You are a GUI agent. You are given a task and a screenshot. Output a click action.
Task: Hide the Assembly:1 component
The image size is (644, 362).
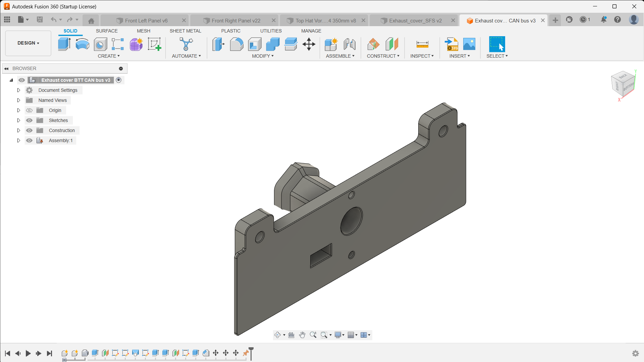click(30, 140)
